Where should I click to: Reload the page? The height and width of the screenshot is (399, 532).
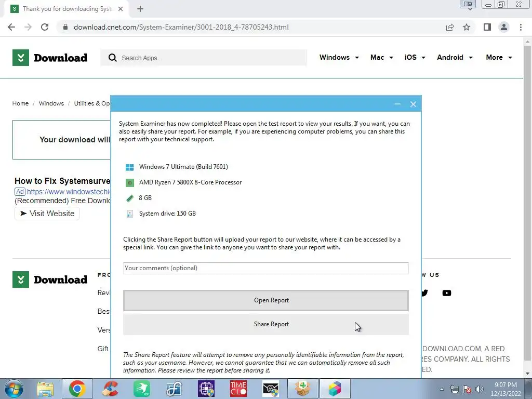pyautogui.click(x=45, y=27)
